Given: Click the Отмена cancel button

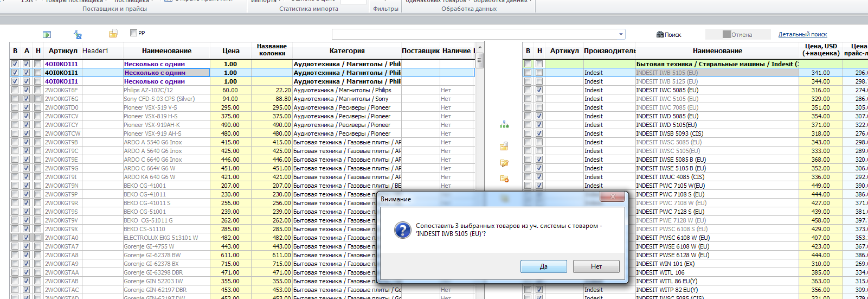Looking at the screenshot, I should 737,34.
